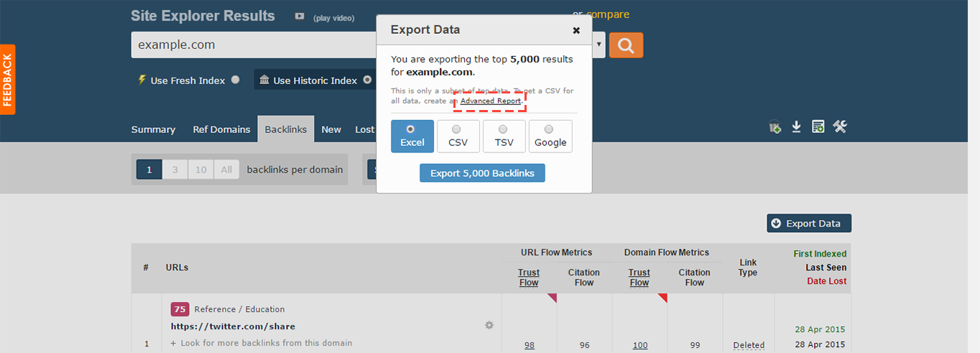Click Export 5,000 Backlinks button

[x=482, y=173]
